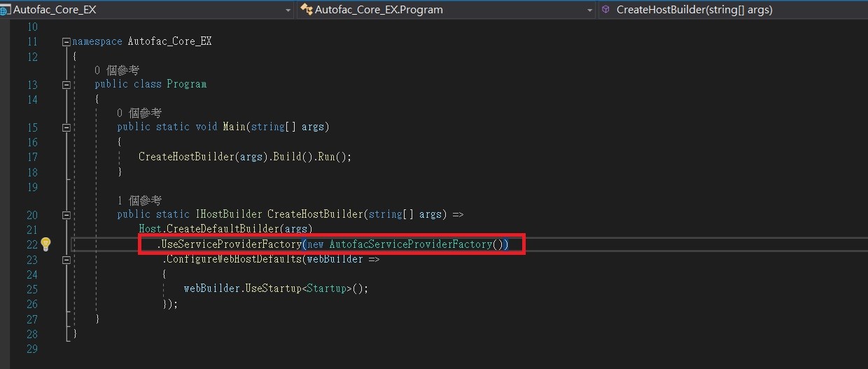Click line number 11 in the gutter
Screen dimensions: 868x369
pos(31,42)
